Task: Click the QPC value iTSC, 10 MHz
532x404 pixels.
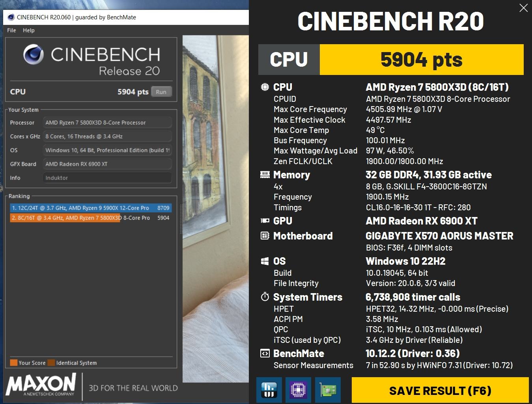Action: pos(424,329)
